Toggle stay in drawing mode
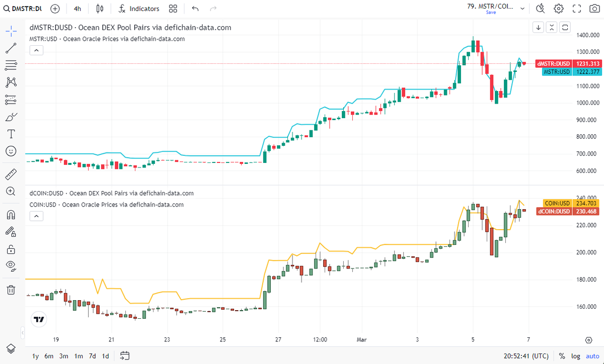 pos(11,232)
